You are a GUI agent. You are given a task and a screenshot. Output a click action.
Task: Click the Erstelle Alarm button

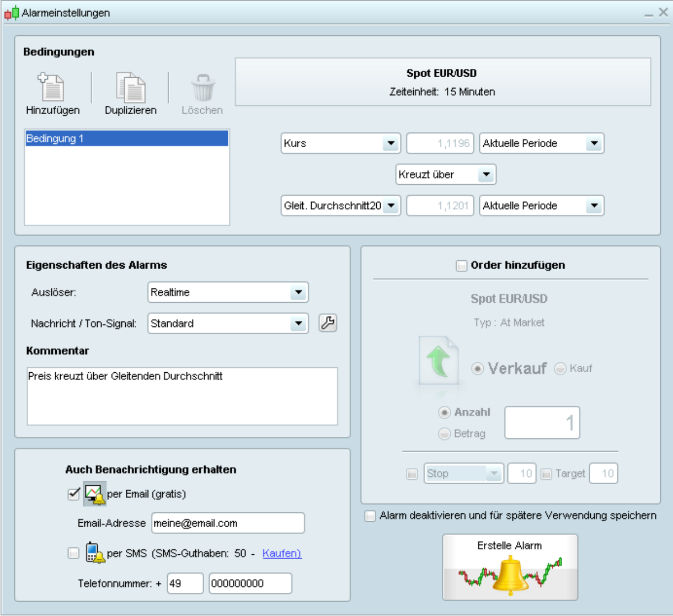(510, 567)
